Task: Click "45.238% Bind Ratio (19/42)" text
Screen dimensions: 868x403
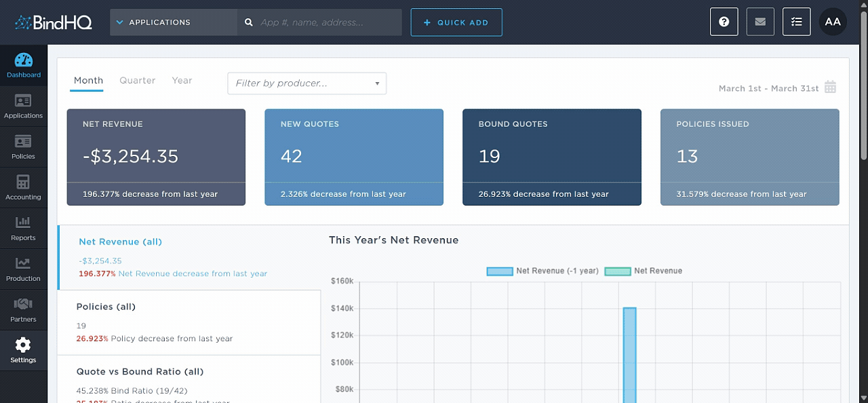Action: (x=132, y=391)
